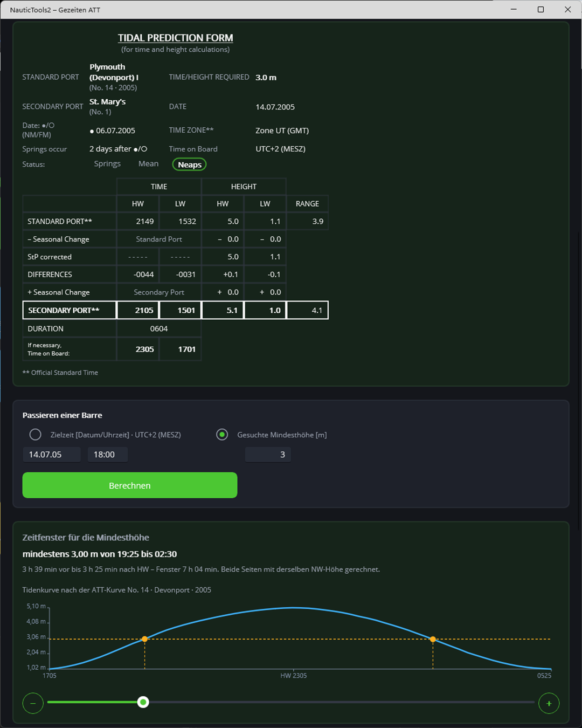582x728 pixels.
Task: Click Secondary Port HW time 2105
Action: pyautogui.click(x=138, y=310)
